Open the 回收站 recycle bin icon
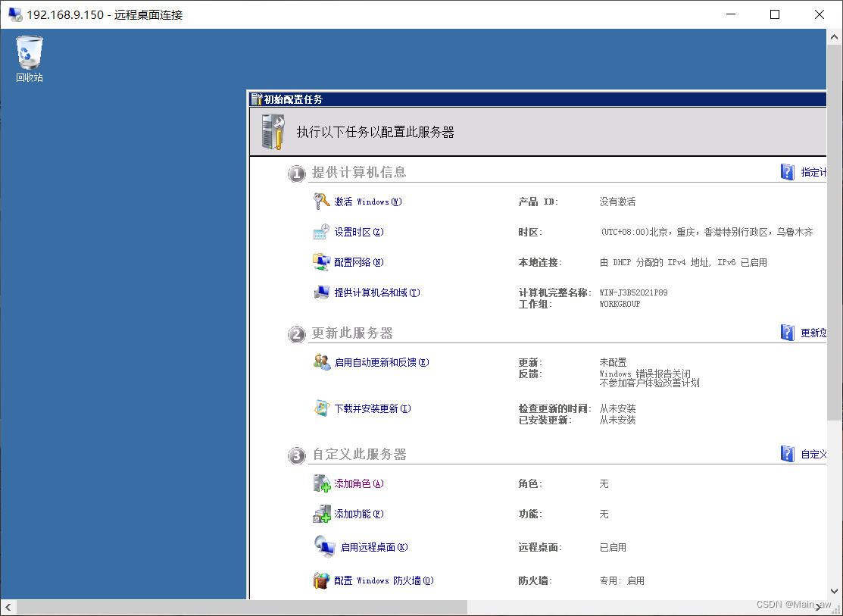 [29, 59]
